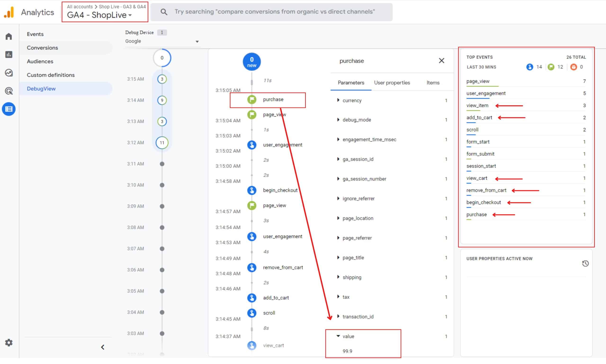Open Admin settings gear icon

pos(9,342)
